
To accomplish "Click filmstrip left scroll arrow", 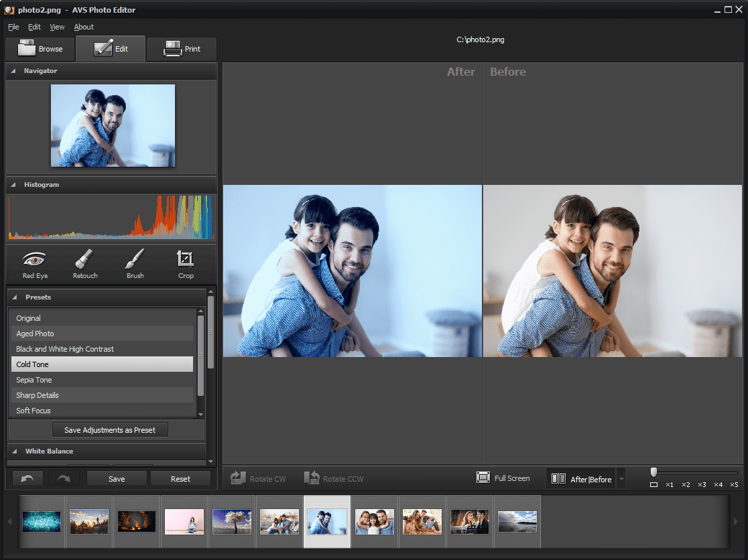I will pyautogui.click(x=9, y=521).
